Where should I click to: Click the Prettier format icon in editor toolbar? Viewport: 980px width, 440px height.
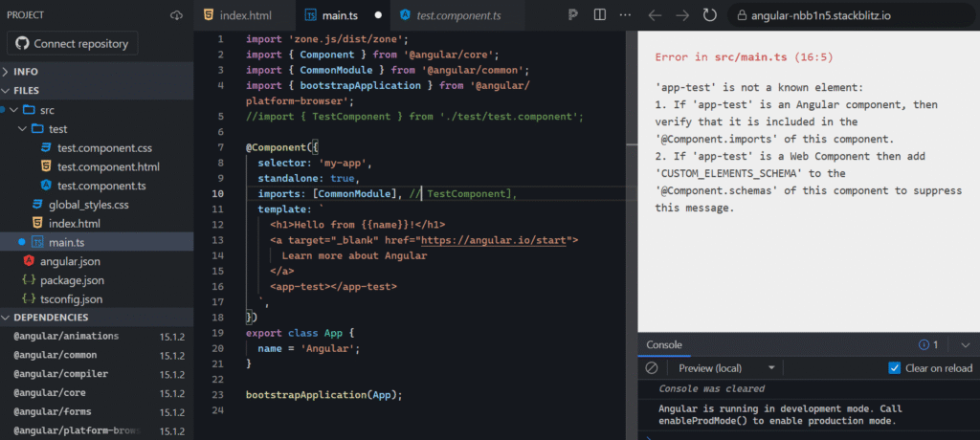click(572, 15)
